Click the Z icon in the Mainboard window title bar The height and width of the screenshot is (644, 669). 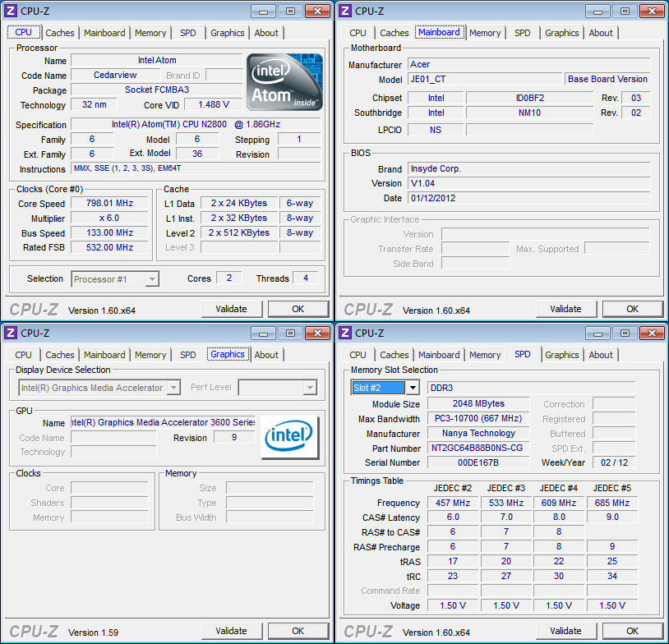click(x=345, y=11)
